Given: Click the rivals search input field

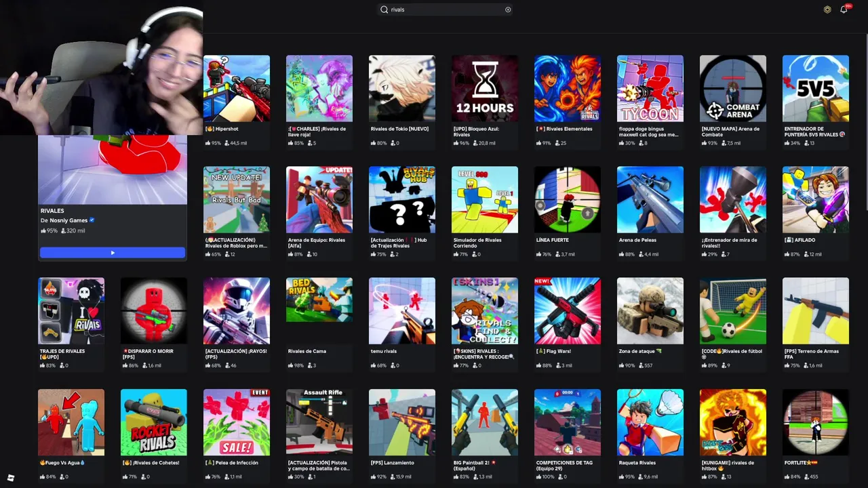Looking at the screenshot, I should [x=445, y=9].
